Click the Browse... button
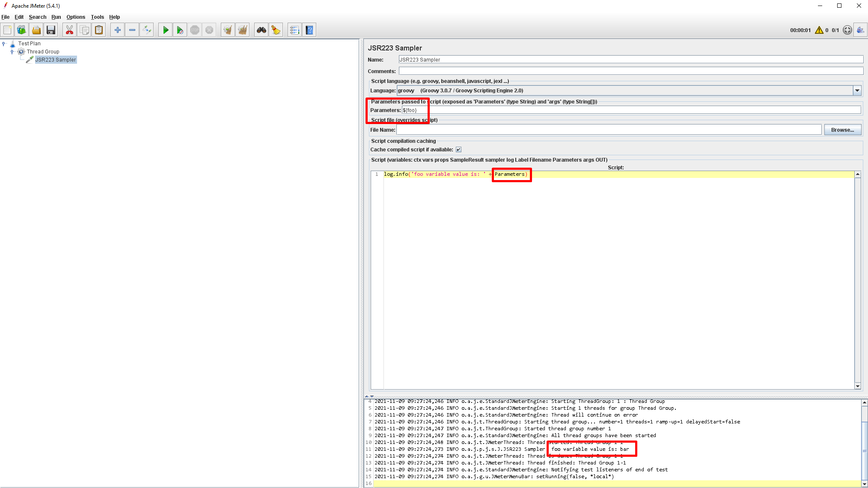The image size is (868, 488). pyautogui.click(x=842, y=130)
